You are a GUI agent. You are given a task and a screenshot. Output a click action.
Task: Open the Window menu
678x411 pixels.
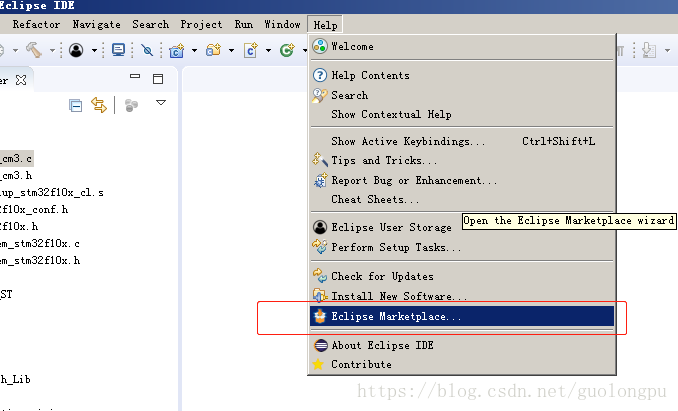(x=282, y=24)
